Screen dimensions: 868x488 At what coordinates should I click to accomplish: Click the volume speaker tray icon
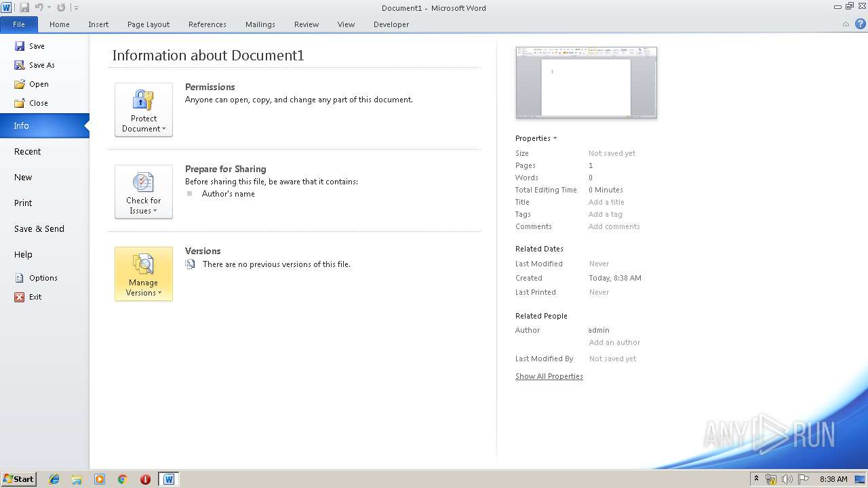[787, 479]
